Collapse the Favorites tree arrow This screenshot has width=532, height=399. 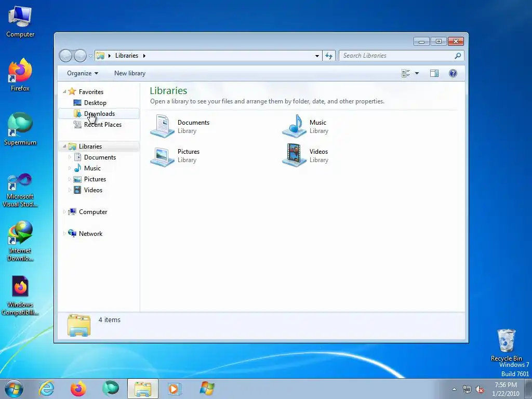pyautogui.click(x=64, y=91)
